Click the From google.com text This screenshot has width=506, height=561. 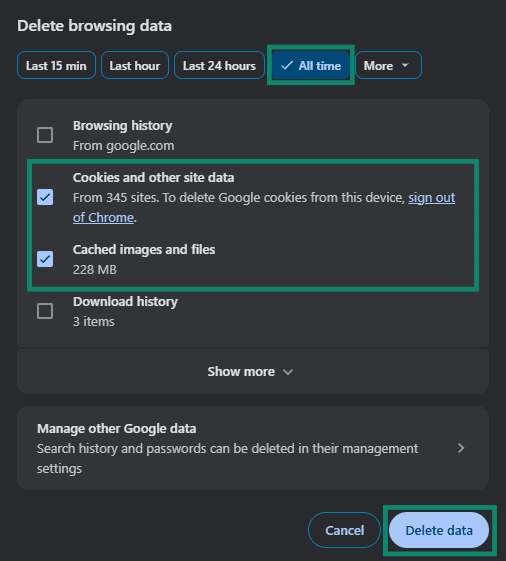[124, 146]
